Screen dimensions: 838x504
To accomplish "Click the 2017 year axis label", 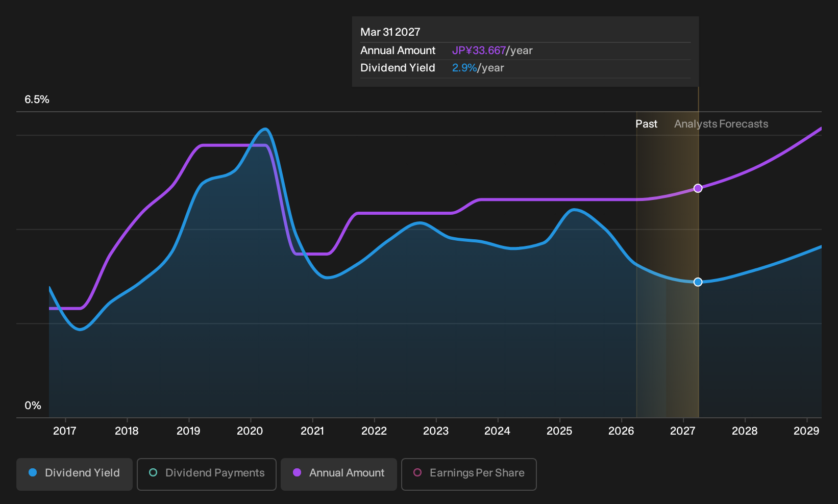I will (65, 431).
